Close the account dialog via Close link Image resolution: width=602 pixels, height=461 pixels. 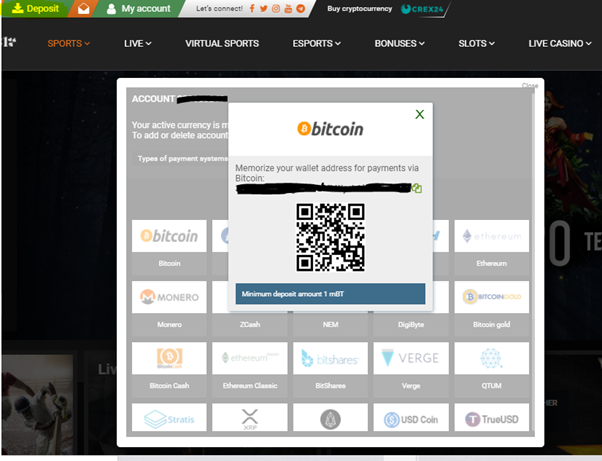pos(530,85)
